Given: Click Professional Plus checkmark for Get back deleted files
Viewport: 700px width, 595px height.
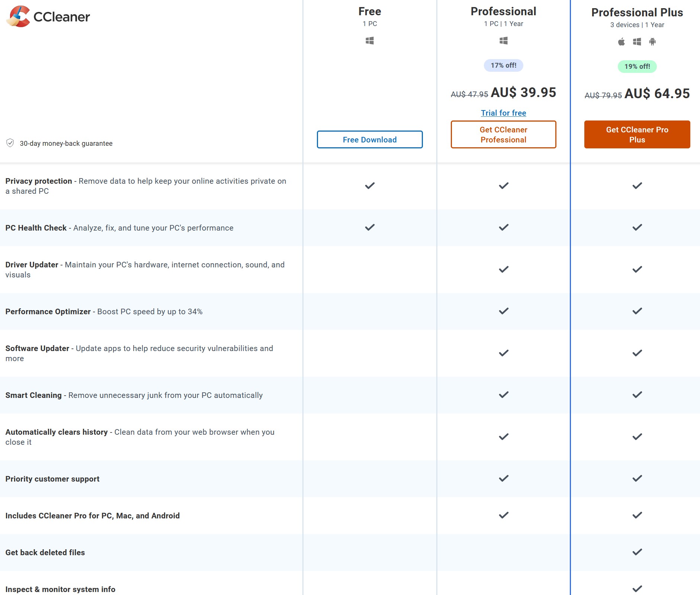Looking at the screenshot, I should [637, 552].
